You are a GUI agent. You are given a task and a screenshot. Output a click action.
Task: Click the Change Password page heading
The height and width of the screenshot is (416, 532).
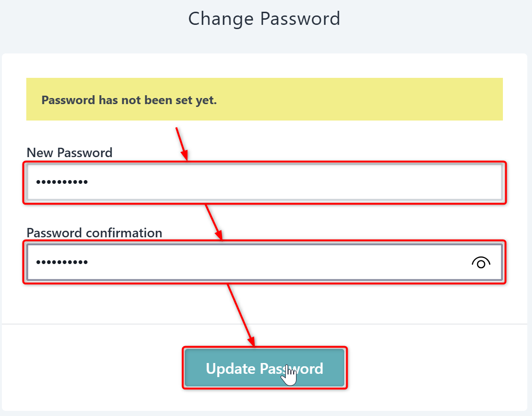[264, 19]
